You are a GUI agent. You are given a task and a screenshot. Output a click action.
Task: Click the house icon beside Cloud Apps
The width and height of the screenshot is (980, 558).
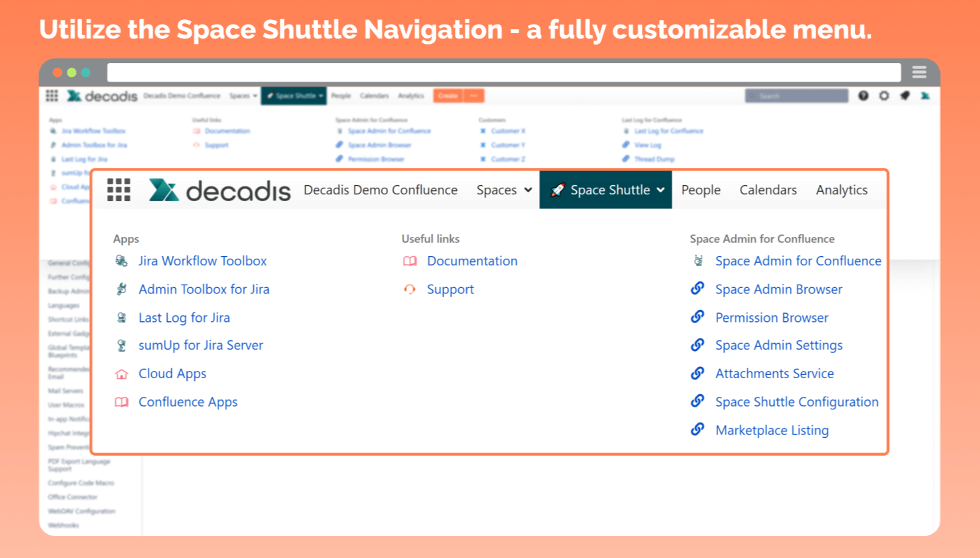(x=121, y=374)
